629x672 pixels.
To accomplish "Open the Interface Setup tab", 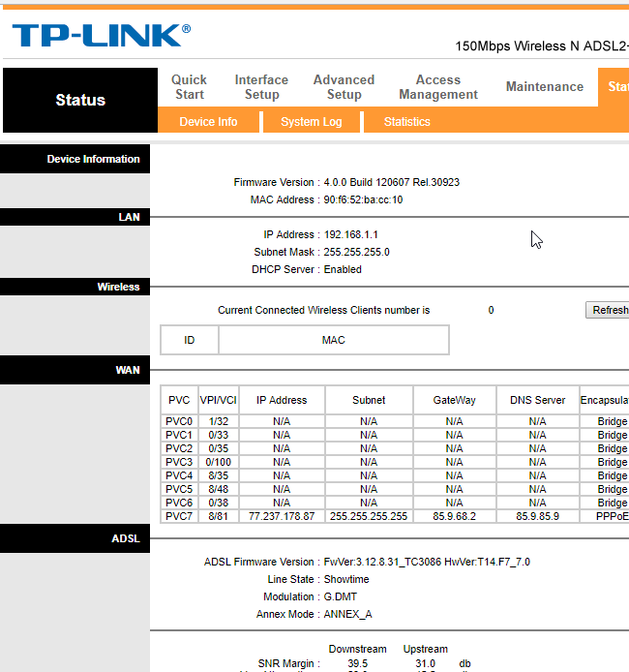I will [261, 87].
